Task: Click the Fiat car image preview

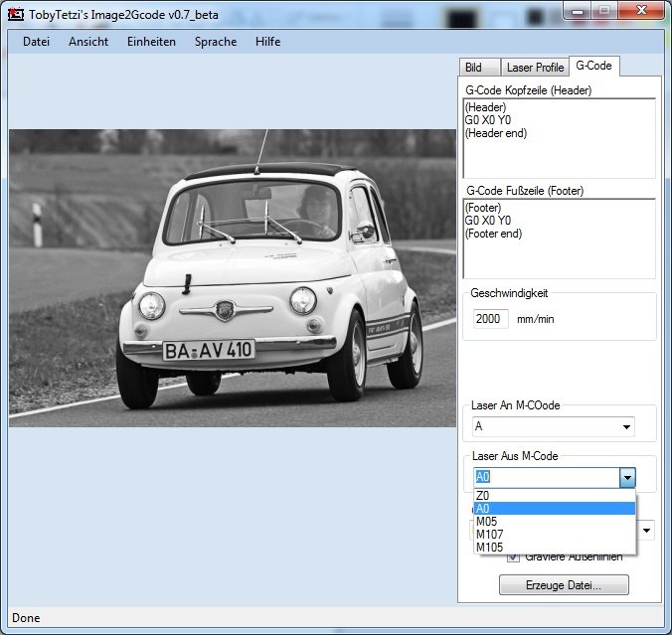Action: click(x=233, y=277)
